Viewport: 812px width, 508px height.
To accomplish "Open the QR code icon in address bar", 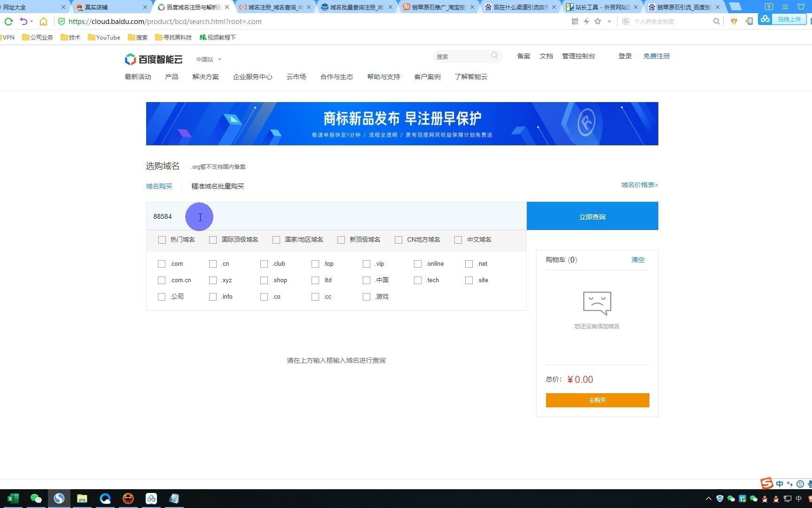I will point(575,21).
